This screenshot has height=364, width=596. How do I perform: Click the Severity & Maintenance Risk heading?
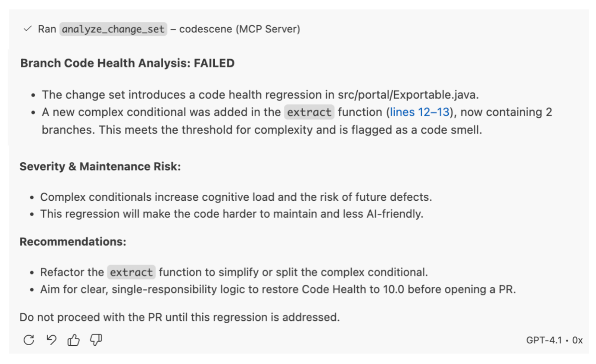tap(100, 167)
